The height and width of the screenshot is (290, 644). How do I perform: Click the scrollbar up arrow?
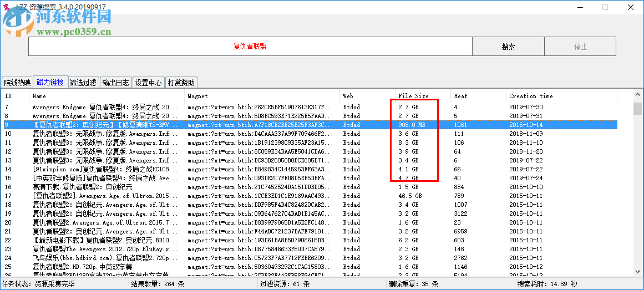pyautogui.click(x=637, y=95)
